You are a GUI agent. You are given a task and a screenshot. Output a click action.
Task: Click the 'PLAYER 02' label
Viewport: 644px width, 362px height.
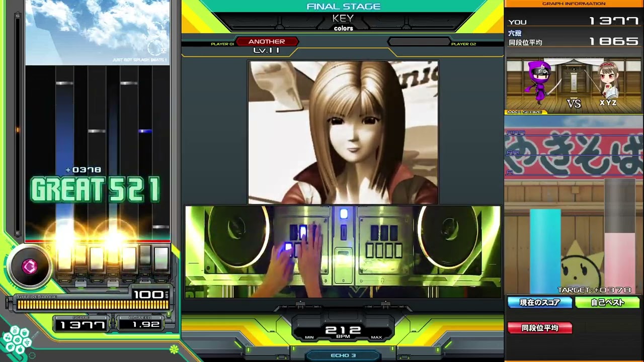pyautogui.click(x=463, y=44)
